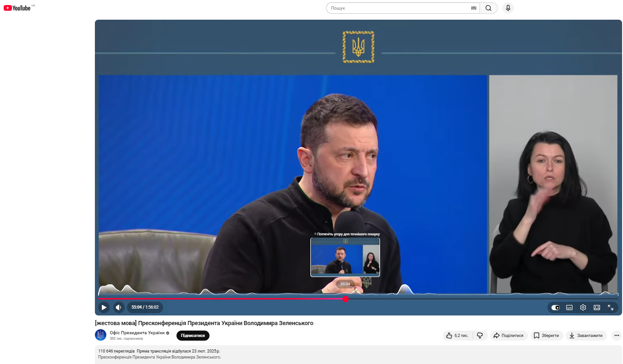This screenshot has width=623, height=364.
Task: Subscribe using the Підписатися button
Action: [x=193, y=335]
